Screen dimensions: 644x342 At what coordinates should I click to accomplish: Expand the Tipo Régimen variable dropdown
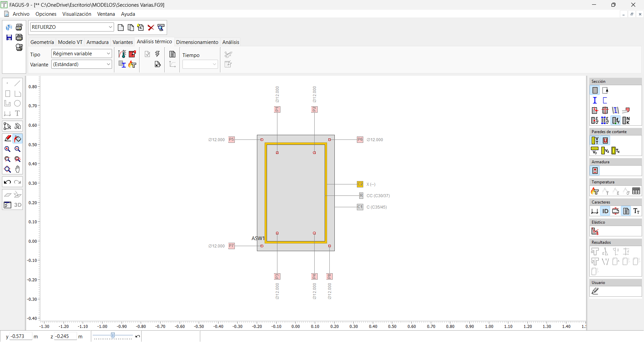click(x=108, y=54)
